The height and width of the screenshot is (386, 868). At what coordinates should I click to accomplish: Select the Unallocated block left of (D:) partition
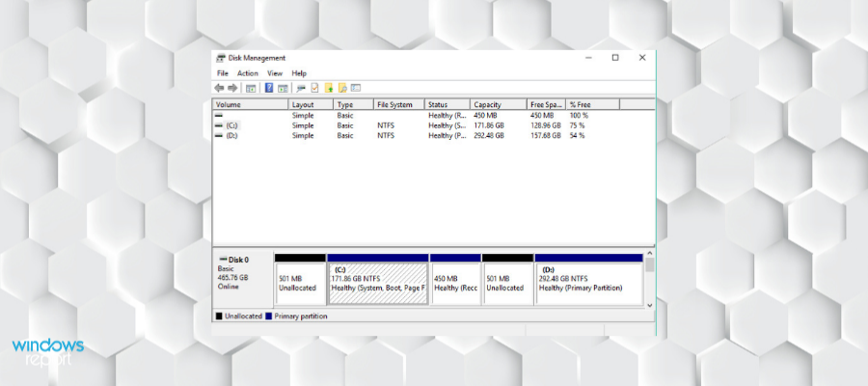point(507,280)
